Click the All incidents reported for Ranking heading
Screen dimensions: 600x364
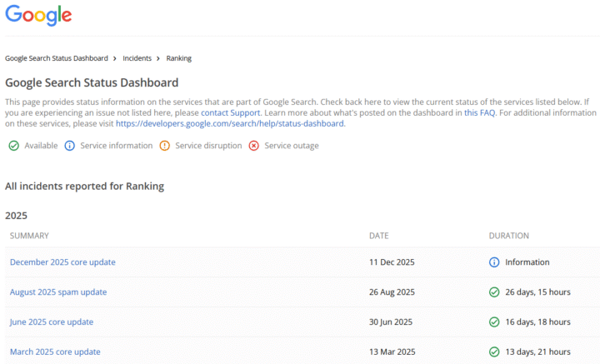click(84, 187)
